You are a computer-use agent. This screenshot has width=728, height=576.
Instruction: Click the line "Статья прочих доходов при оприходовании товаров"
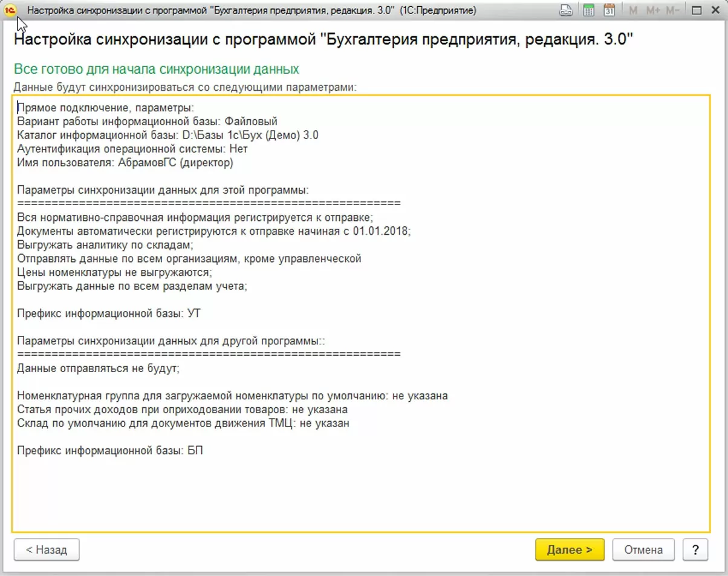(183, 410)
